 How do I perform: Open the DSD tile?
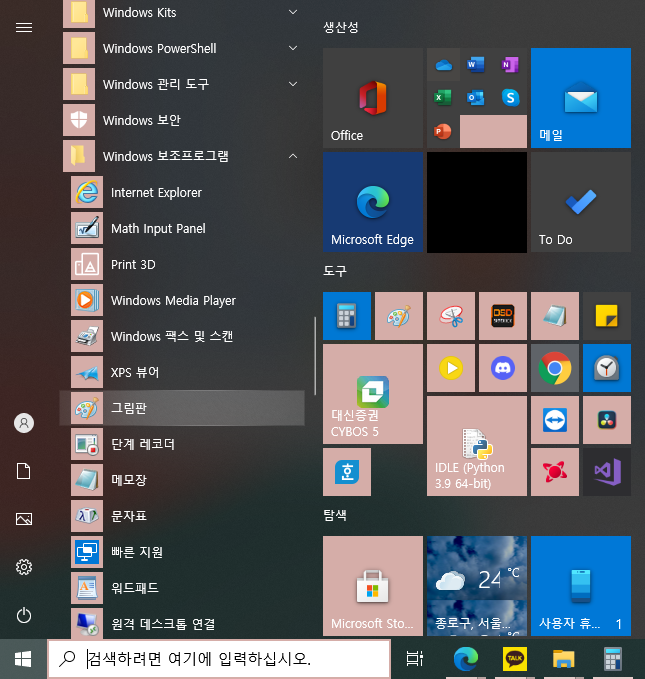pos(503,316)
